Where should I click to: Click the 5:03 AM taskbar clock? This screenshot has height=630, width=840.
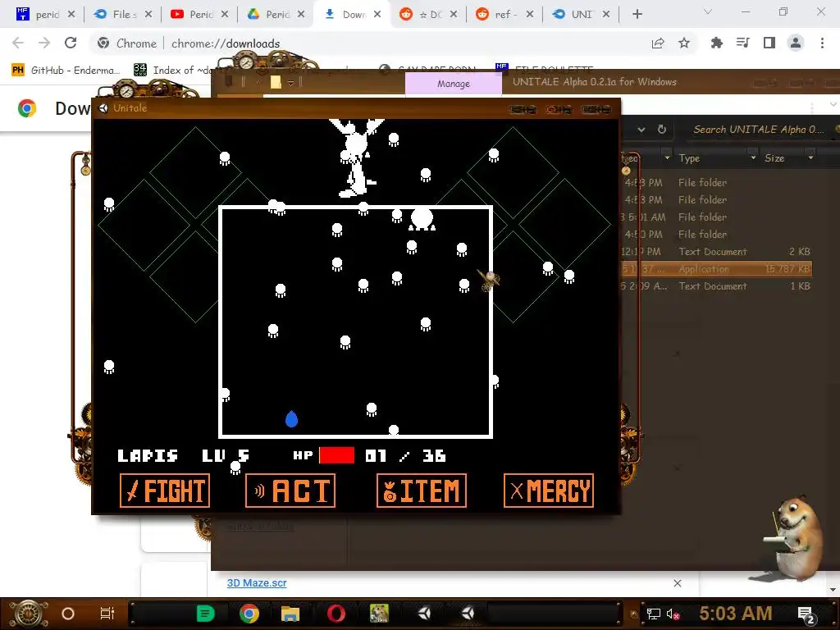736,614
